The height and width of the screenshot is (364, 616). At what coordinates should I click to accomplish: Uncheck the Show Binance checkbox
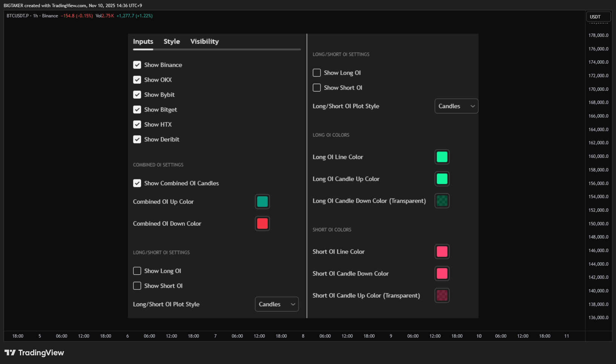tap(137, 65)
